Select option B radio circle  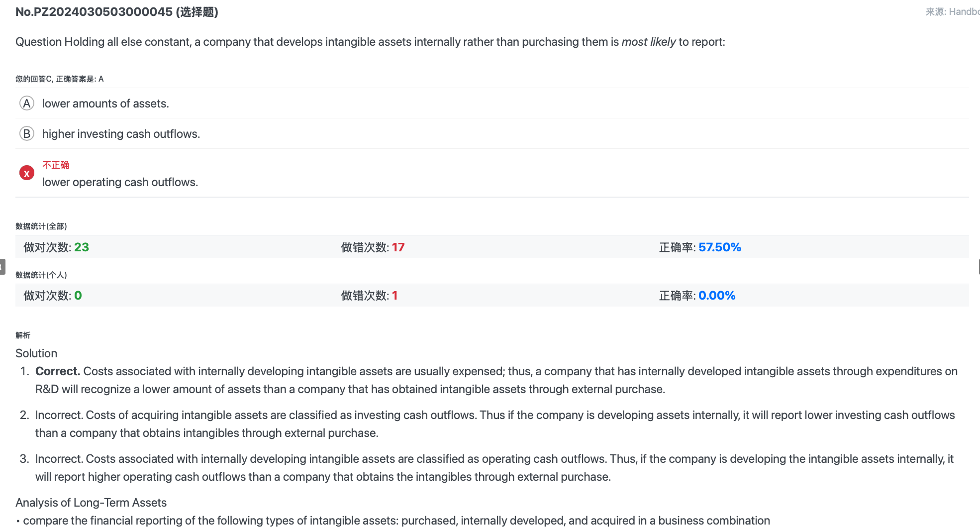tap(26, 134)
